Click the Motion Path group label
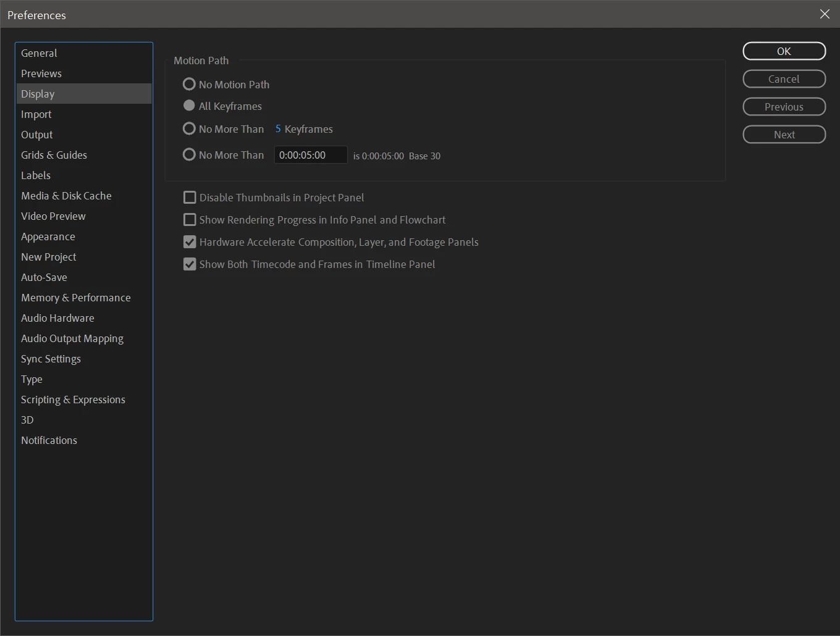Image resolution: width=840 pixels, height=636 pixels. pos(201,61)
